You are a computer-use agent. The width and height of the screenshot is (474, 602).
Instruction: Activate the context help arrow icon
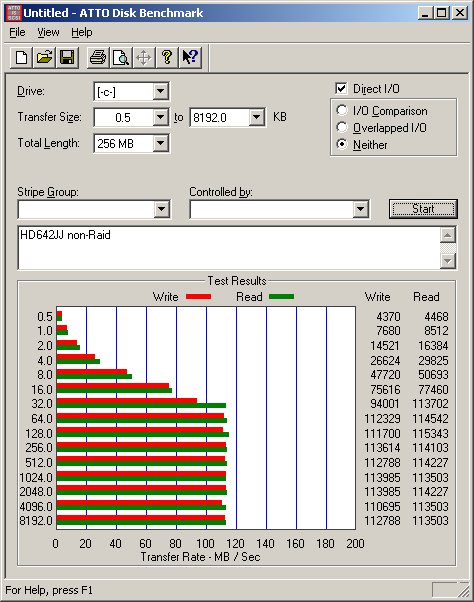coord(190,58)
